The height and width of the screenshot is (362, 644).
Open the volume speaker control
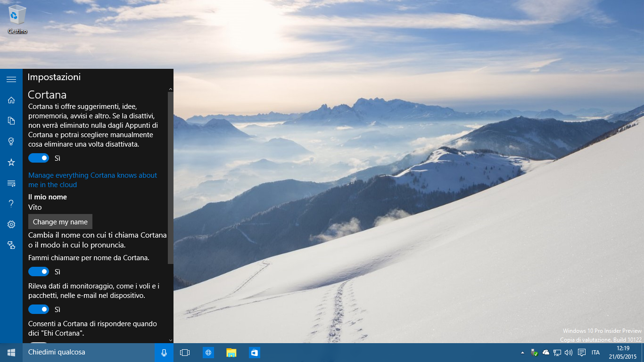(569, 353)
